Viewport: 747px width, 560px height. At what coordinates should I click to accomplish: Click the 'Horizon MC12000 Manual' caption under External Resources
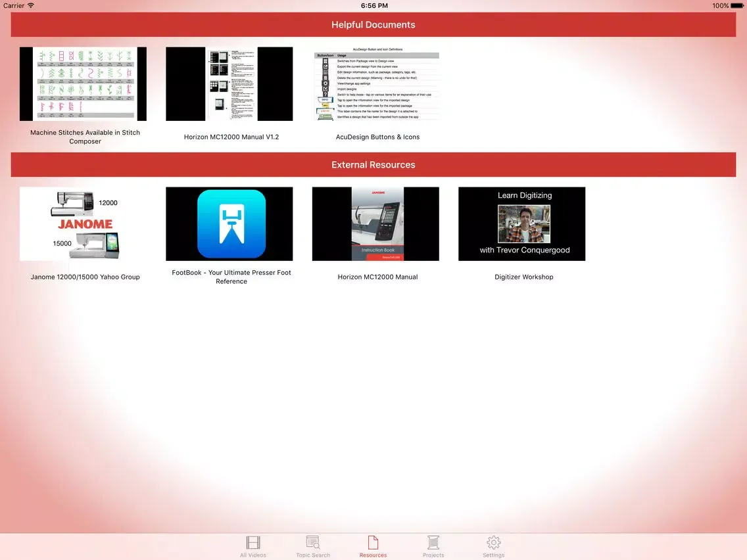378,277
